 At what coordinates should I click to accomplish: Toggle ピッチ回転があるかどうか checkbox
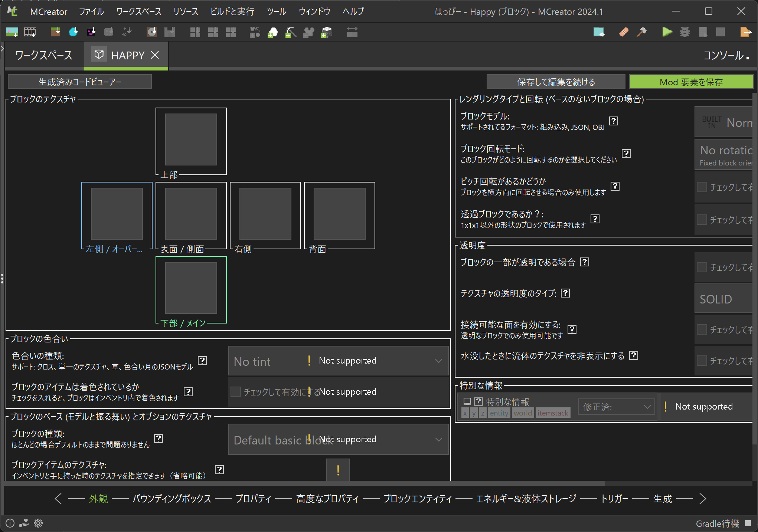(702, 187)
